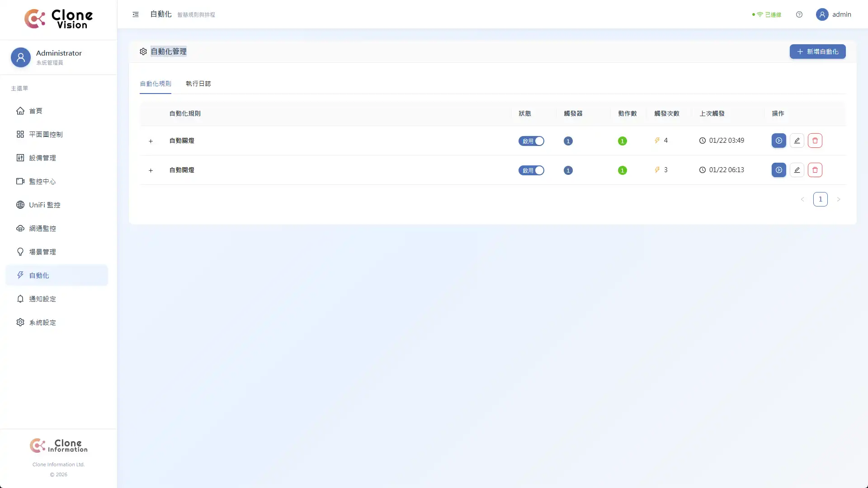Viewport: 868px width, 488px height.
Task: Open the admin user menu
Action: pos(833,14)
